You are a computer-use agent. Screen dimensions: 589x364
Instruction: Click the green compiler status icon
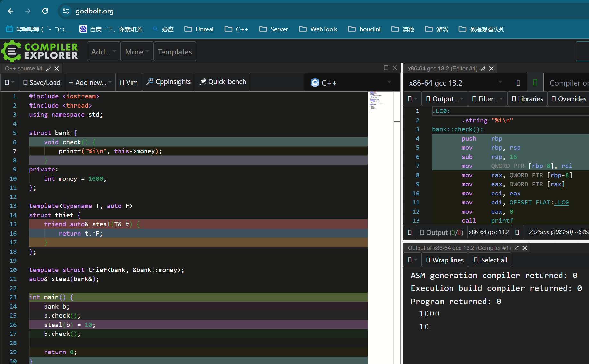coord(535,83)
